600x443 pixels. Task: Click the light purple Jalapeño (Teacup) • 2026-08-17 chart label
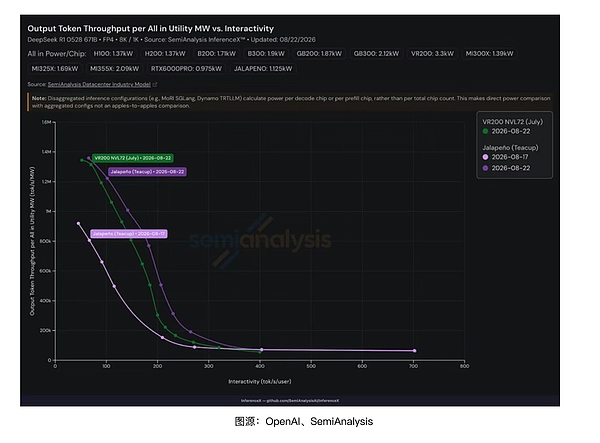click(129, 234)
